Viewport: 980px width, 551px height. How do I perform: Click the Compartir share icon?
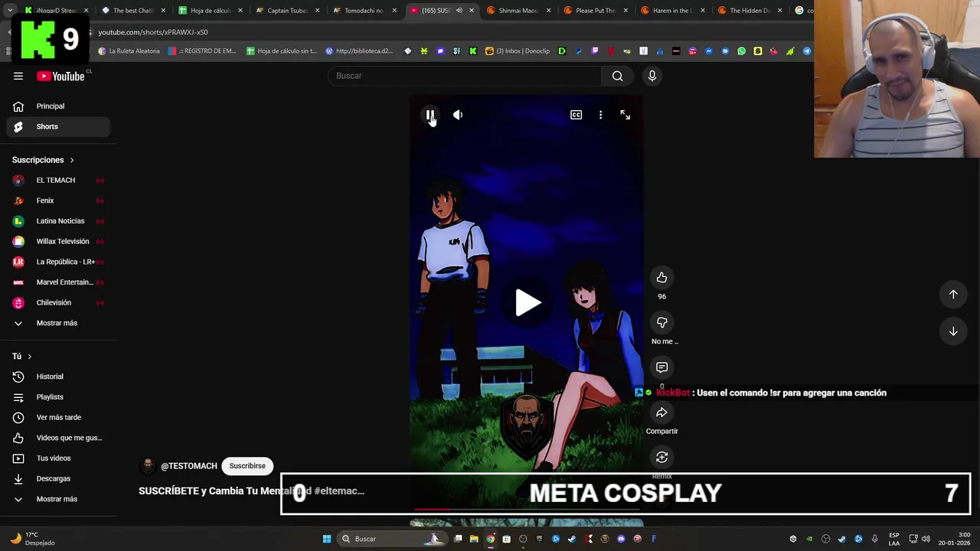tap(661, 412)
